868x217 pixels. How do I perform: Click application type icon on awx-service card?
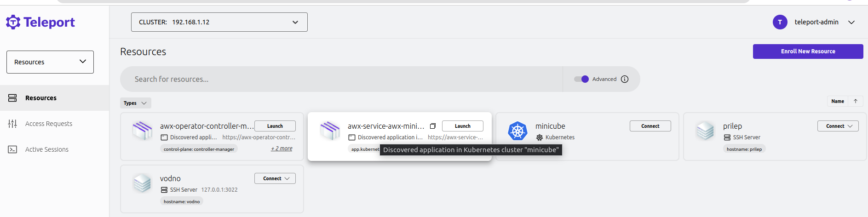coord(352,137)
